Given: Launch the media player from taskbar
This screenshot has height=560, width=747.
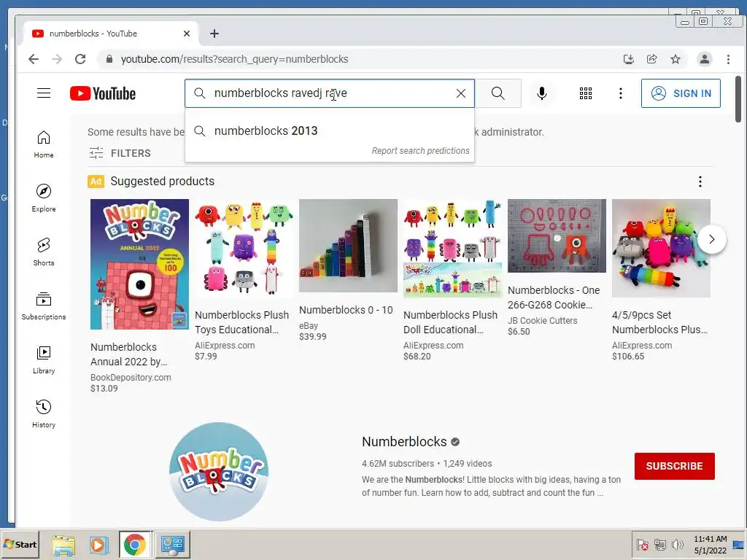Looking at the screenshot, I should point(98,544).
